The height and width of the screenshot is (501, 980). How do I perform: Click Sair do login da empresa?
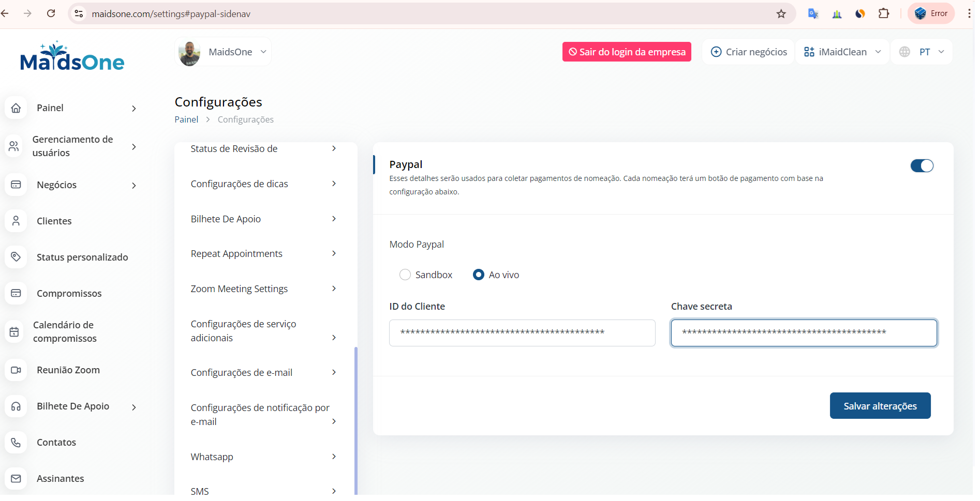pyautogui.click(x=627, y=52)
